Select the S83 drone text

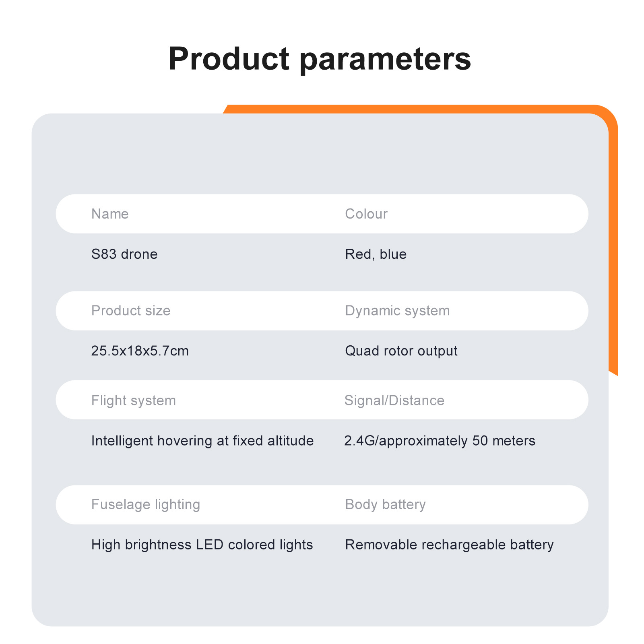[x=124, y=254]
